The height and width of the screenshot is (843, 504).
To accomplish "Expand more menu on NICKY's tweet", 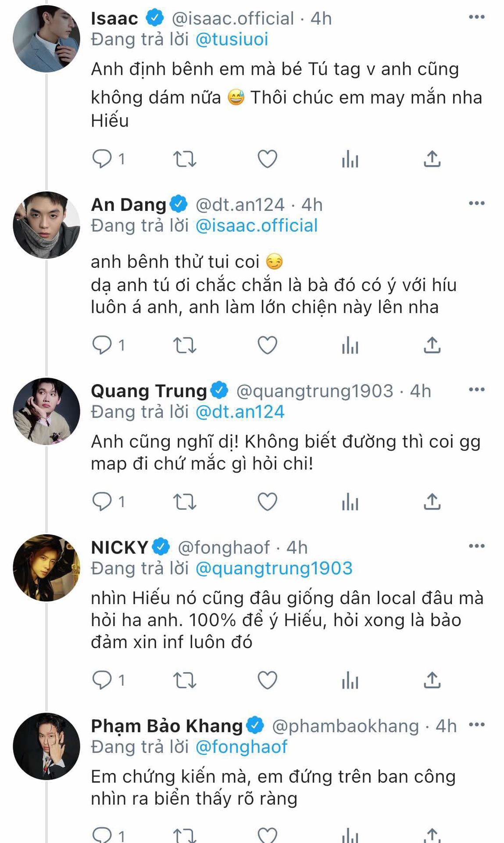I will pos(476,546).
